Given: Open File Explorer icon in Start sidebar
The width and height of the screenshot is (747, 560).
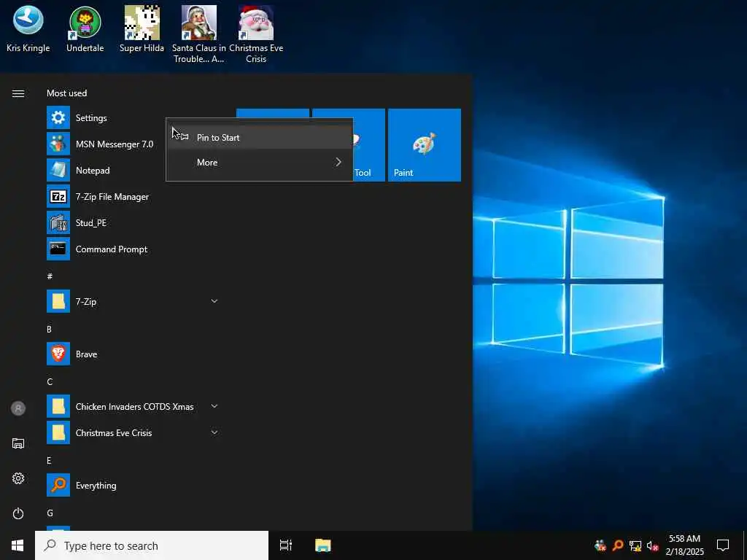Looking at the screenshot, I should coord(18,443).
